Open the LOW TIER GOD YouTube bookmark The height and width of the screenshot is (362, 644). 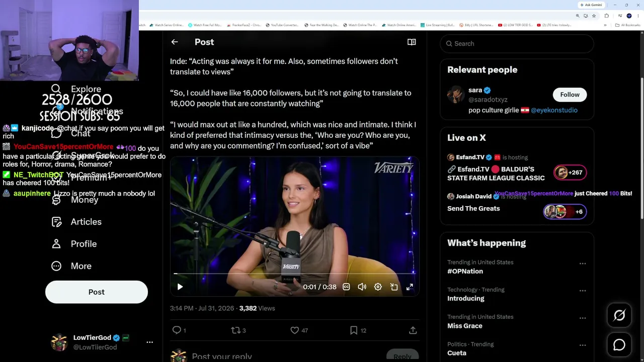click(515, 25)
